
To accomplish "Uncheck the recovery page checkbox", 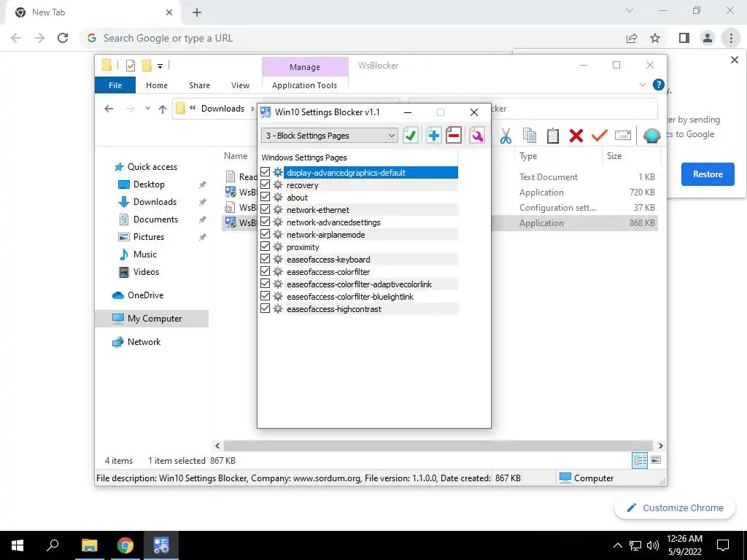I will (266, 184).
